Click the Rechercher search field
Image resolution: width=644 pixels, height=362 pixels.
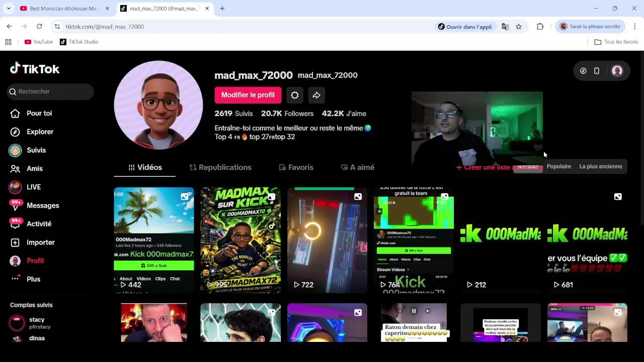(x=50, y=92)
